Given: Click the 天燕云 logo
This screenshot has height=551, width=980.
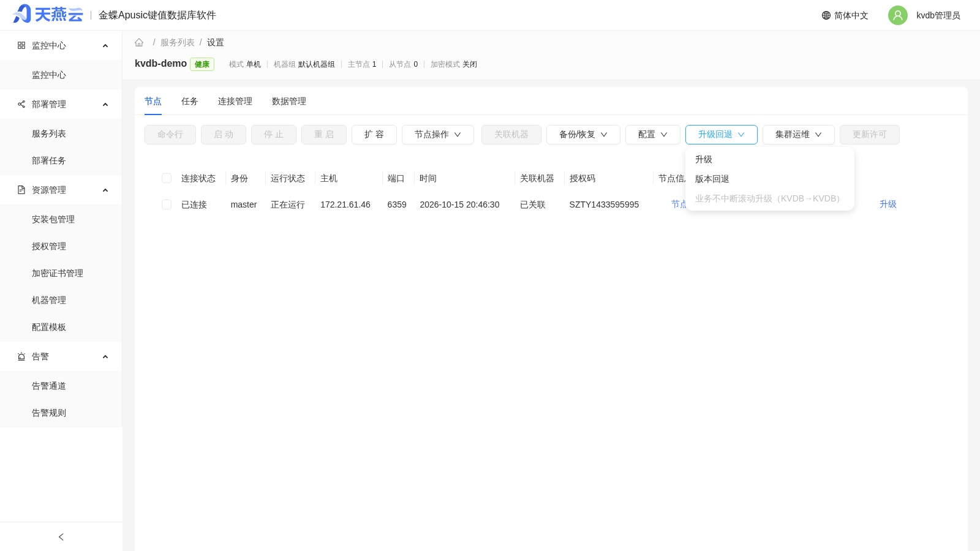Looking at the screenshot, I should coord(48,14).
